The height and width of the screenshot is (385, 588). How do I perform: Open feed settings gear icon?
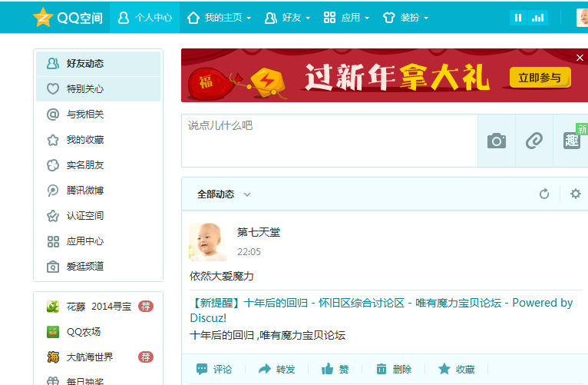point(575,194)
